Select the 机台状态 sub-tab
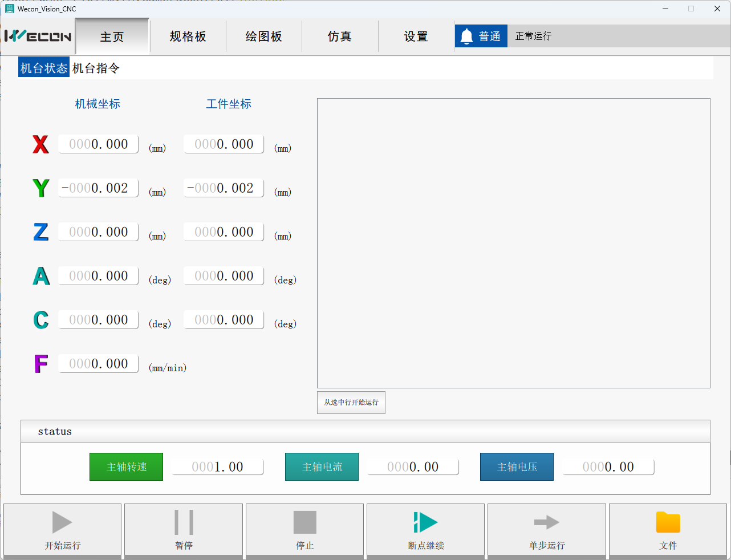731x560 pixels. [44, 68]
